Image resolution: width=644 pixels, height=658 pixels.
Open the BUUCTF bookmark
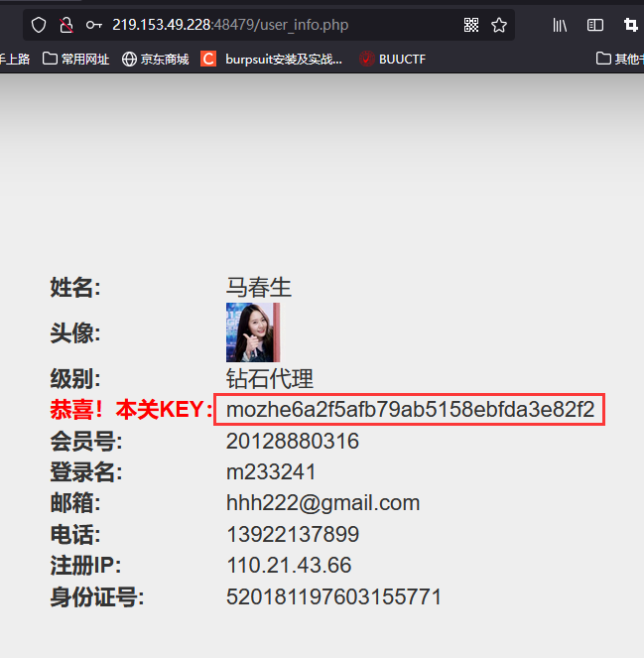tap(392, 59)
